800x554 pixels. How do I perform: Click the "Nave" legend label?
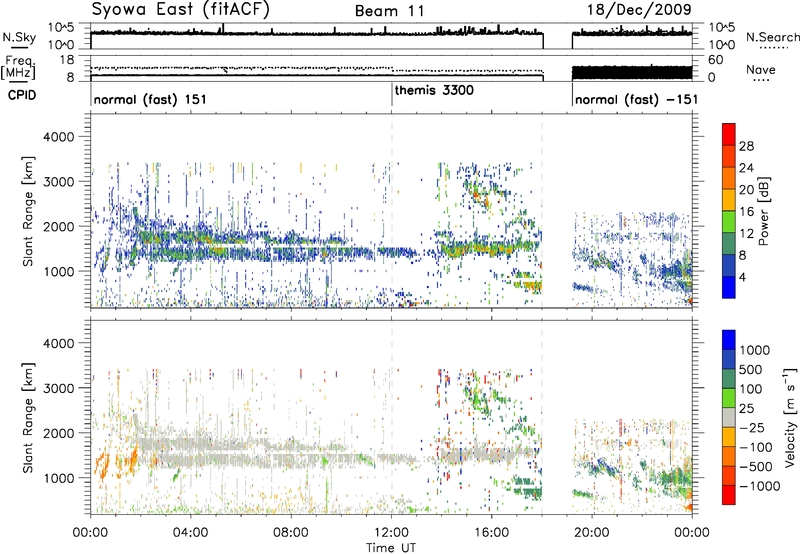pyautogui.click(x=760, y=69)
